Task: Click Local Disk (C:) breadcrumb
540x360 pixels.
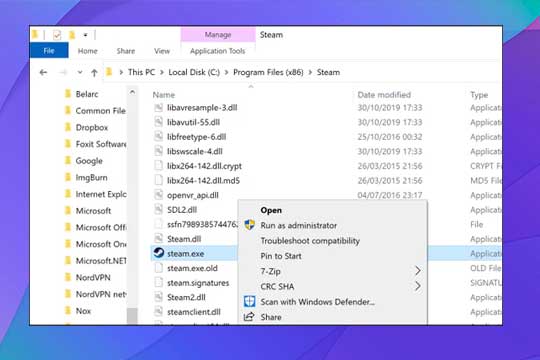Action: point(194,72)
